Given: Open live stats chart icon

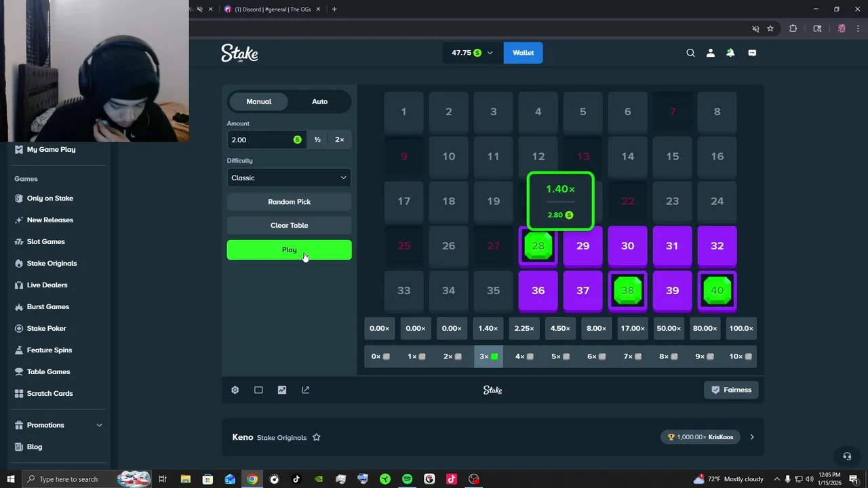Looking at the screenshot, I should coord(282,390).
